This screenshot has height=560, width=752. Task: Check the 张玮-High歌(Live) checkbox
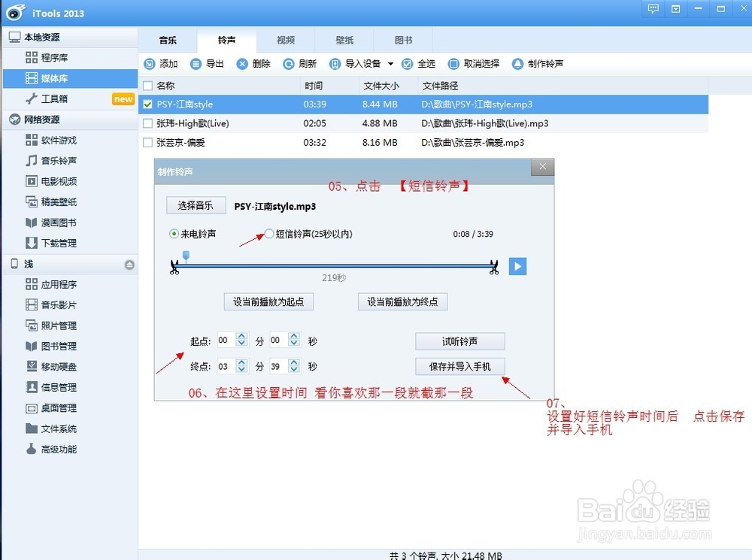click(147, 123)
